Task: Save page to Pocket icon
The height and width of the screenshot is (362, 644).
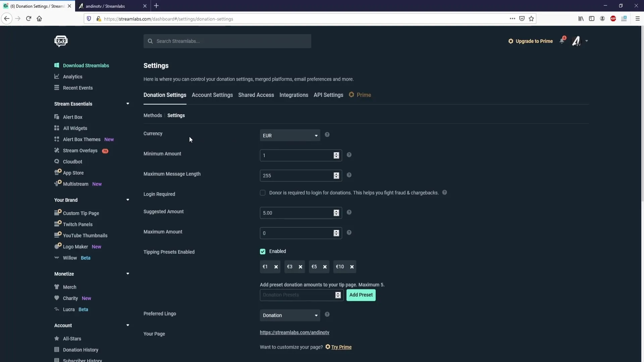Action: [x=522, y=19]
